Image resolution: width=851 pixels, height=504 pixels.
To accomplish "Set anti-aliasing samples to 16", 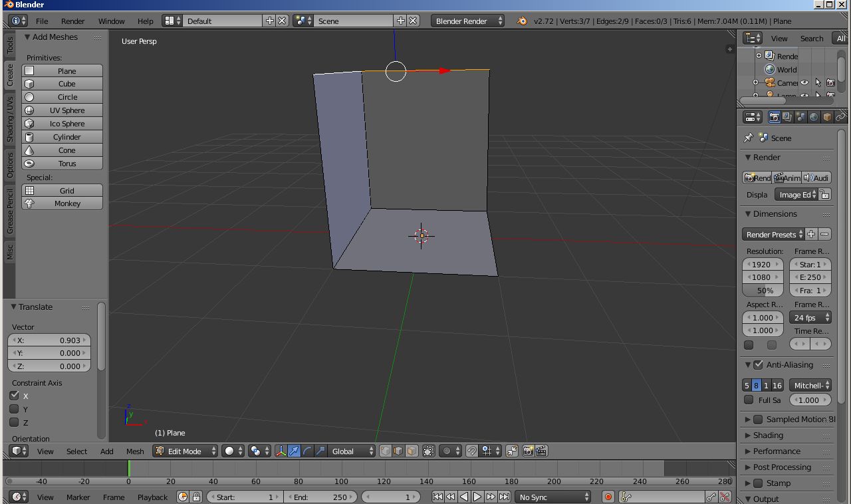I will click(777, 385).
